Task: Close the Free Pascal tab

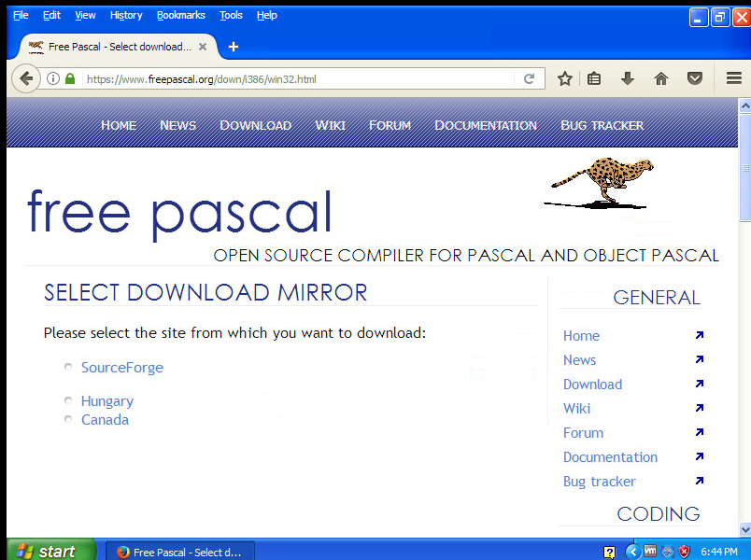Action: [203, 47]
